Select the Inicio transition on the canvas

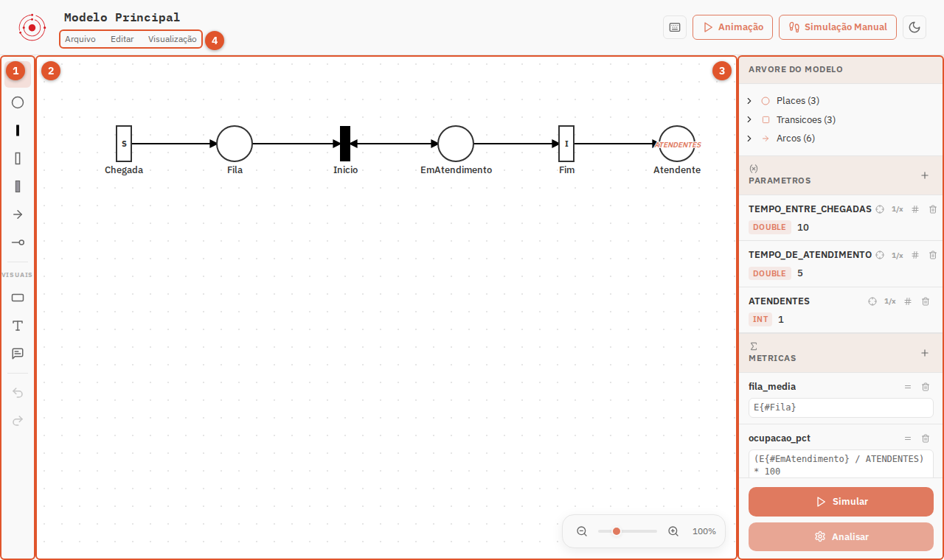coord(345,144)
